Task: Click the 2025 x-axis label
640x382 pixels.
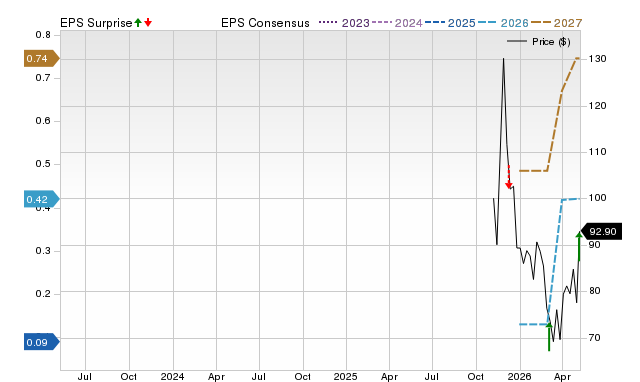Action: coord(345,376)
